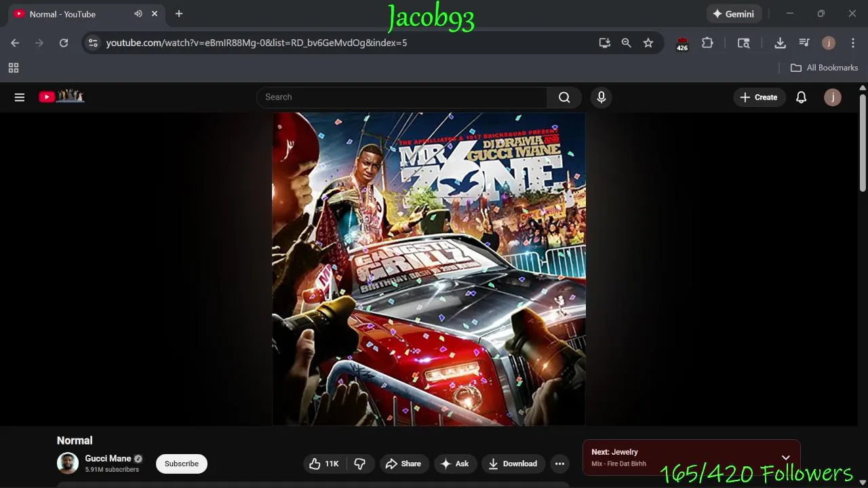
Task: Open the extension showing 426 badge
Action: click(x=682, y=43)
